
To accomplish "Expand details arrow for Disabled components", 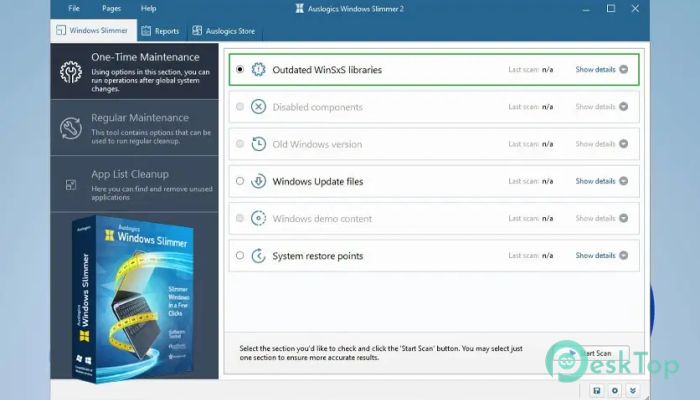I will [x=624, y=107].
